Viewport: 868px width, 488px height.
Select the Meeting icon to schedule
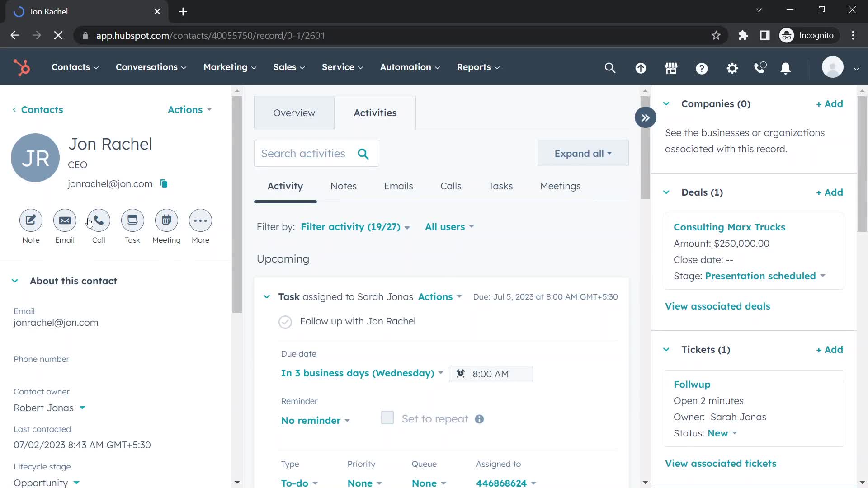[166, 220]
